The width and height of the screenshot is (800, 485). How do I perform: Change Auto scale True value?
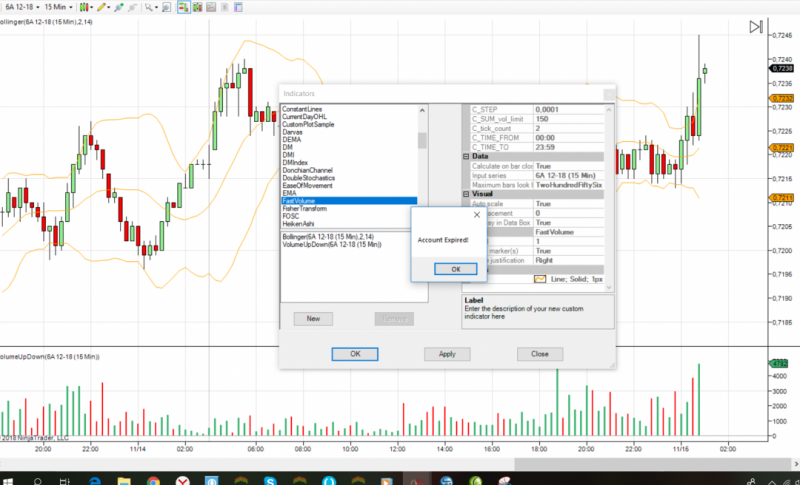click(569, 204)
